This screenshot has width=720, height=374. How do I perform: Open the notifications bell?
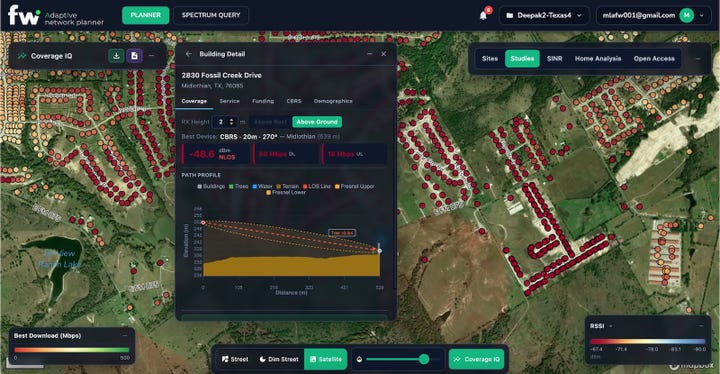click(x=483, y=15)
